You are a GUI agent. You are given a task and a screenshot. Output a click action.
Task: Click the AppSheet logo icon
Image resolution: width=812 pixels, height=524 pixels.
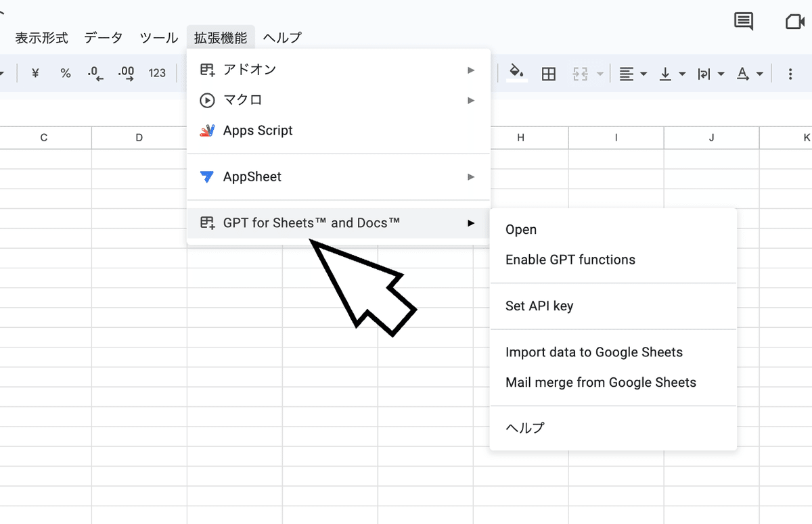click(207, 176)
